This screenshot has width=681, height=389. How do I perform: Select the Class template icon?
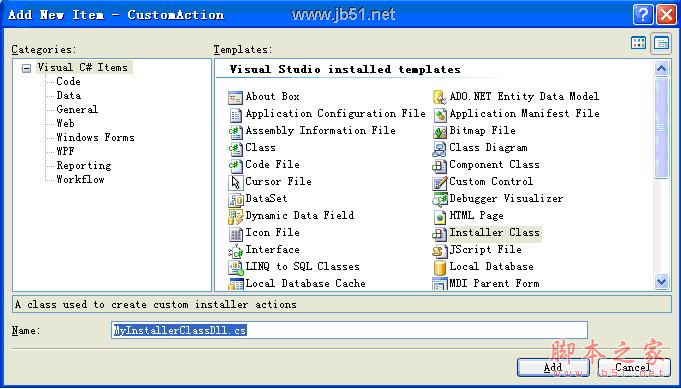(235, 148)
